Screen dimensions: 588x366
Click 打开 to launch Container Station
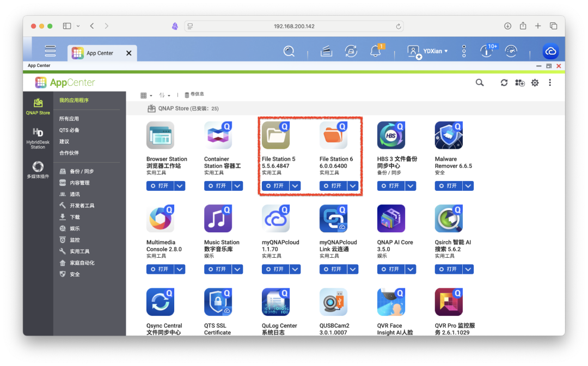[x=218, y=185]
